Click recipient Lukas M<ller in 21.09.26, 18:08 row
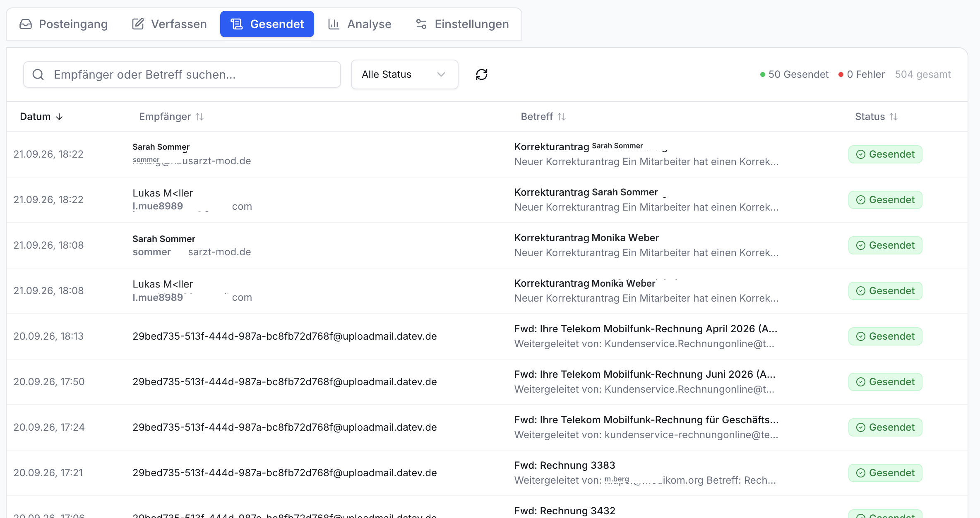This screenshot has height=518, width=980. point(163,284)
